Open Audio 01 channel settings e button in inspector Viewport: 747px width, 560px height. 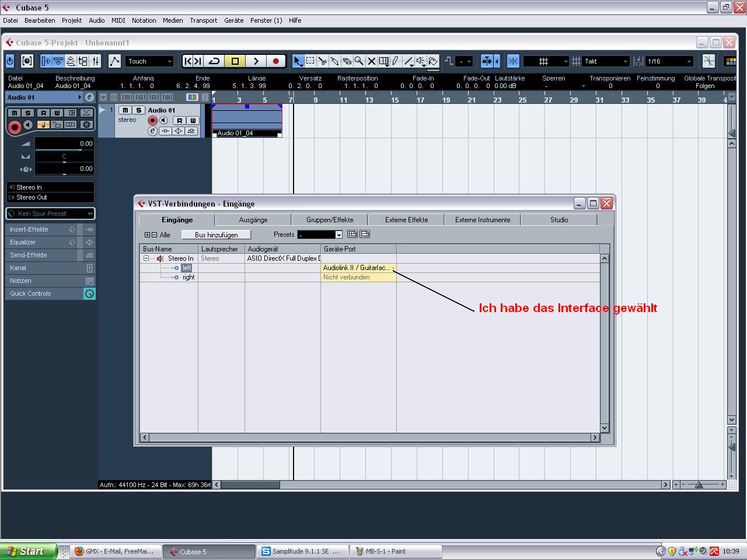coord(89,97)
